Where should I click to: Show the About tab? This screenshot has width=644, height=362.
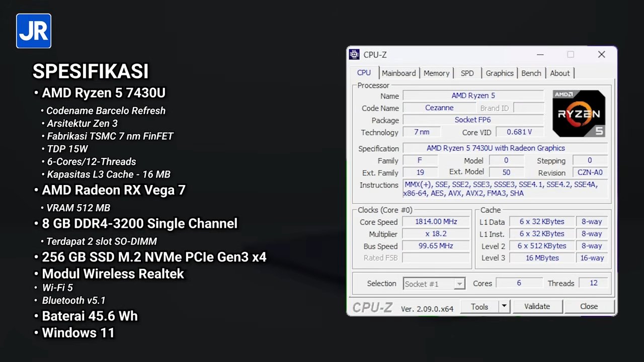coord(559,73)
